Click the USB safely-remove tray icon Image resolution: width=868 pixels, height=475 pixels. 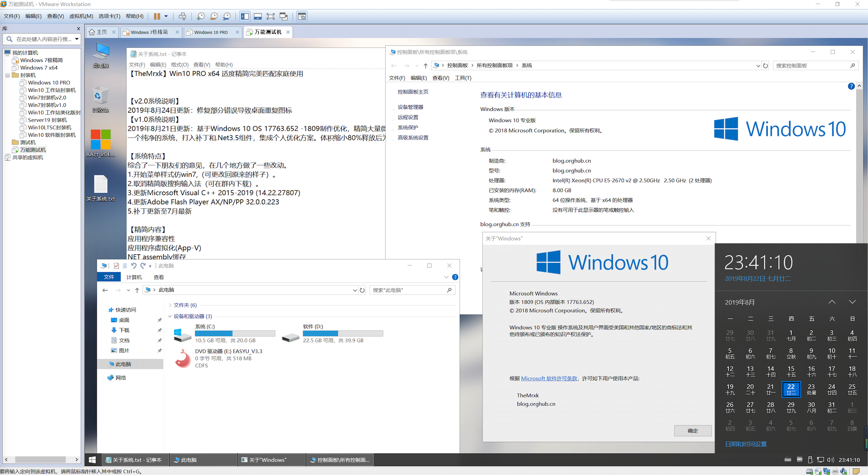click(810, 460)
